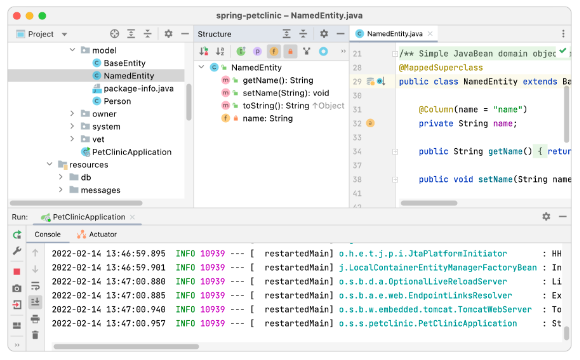Expand the vet folder

tap(72, 139)
